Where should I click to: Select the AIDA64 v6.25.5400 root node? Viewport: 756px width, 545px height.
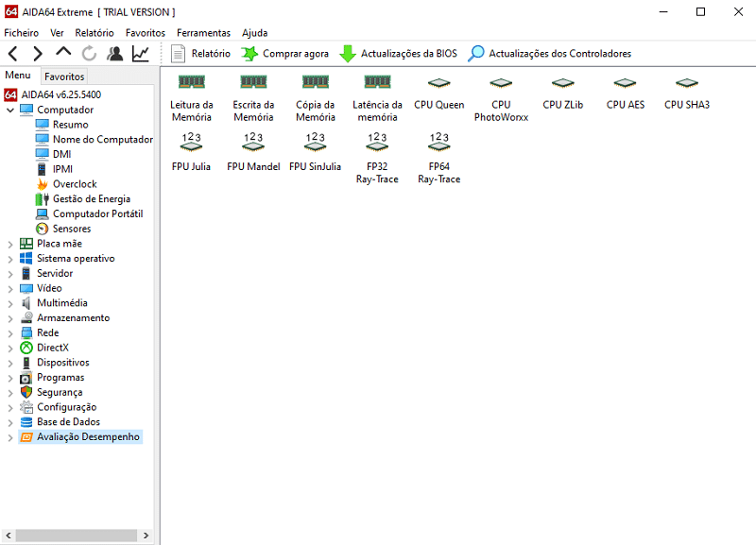[61, 94]
